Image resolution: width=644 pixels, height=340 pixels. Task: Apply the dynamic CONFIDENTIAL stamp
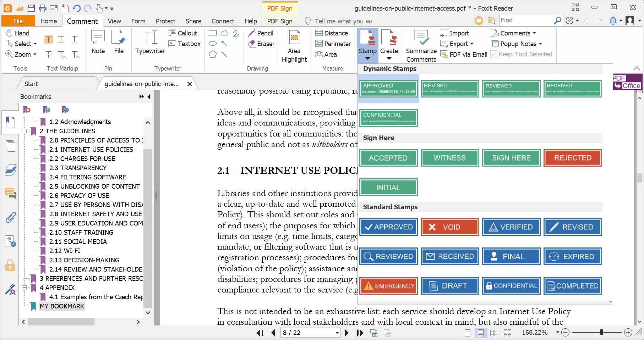(x=388, y=118)
